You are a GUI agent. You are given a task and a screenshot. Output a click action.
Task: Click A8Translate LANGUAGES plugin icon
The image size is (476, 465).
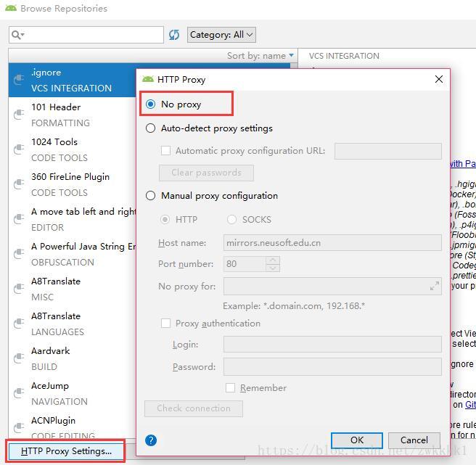19,324
